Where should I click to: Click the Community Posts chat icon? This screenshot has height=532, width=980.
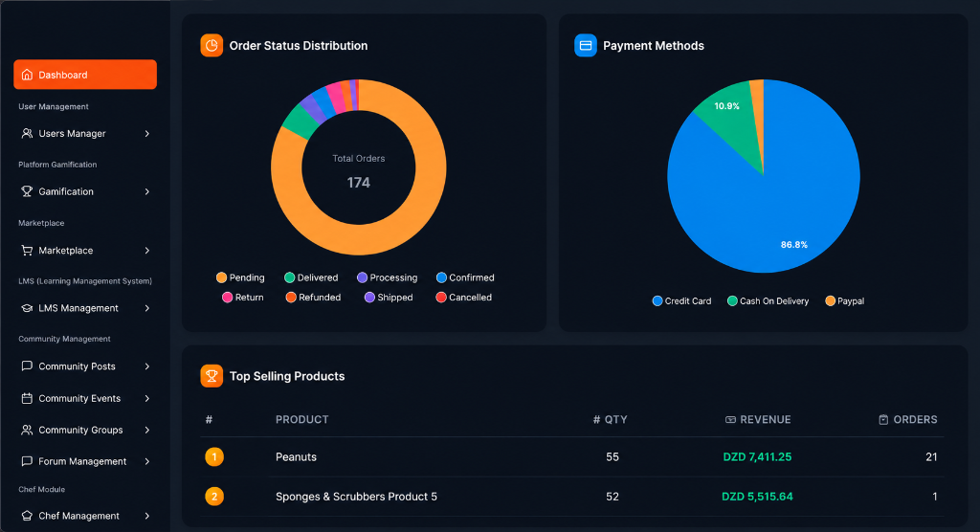click(27, 366)
